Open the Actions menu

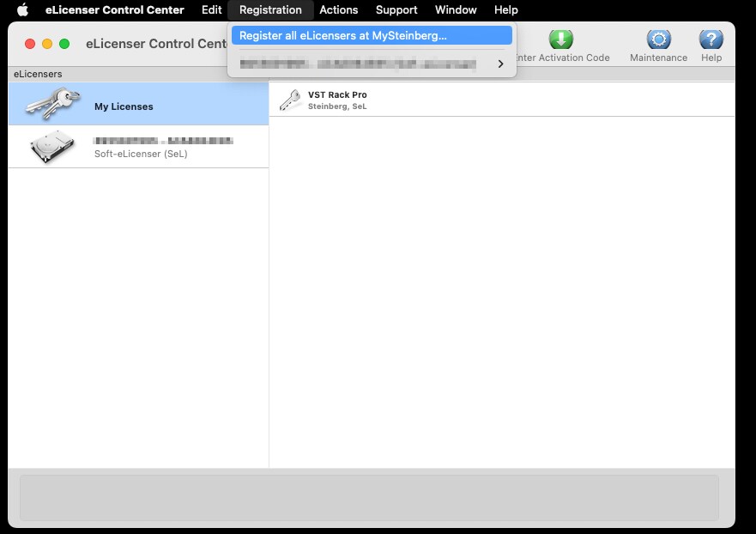[338, 10]
